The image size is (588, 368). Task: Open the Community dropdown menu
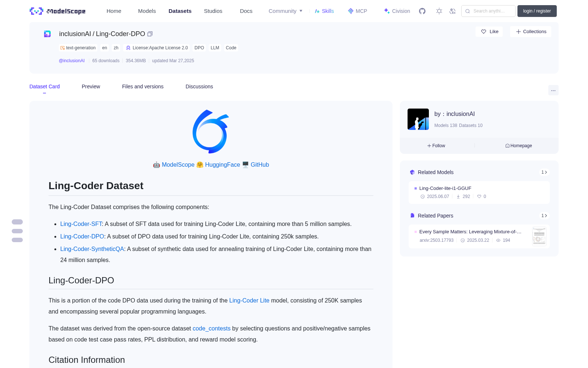286,11
